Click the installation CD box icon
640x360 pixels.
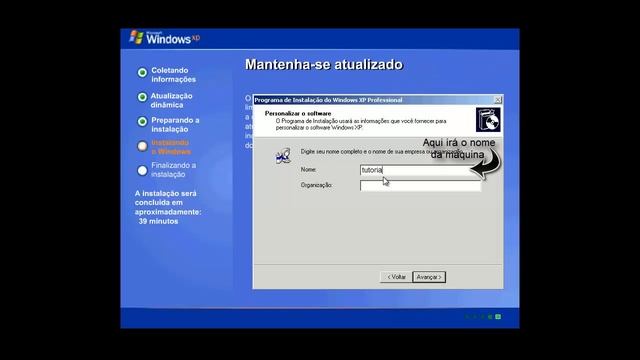pyautogui.click(x=488, y=120)
